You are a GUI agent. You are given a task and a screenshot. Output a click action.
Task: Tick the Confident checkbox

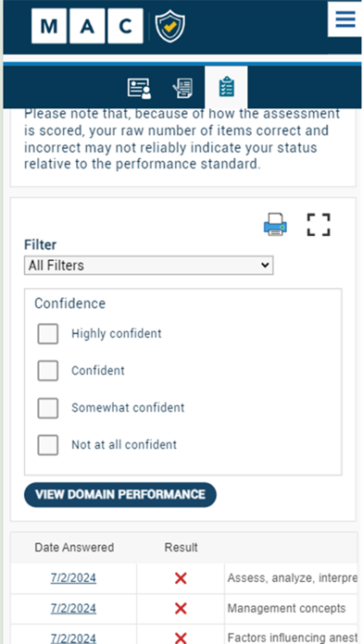pos(47,370)
